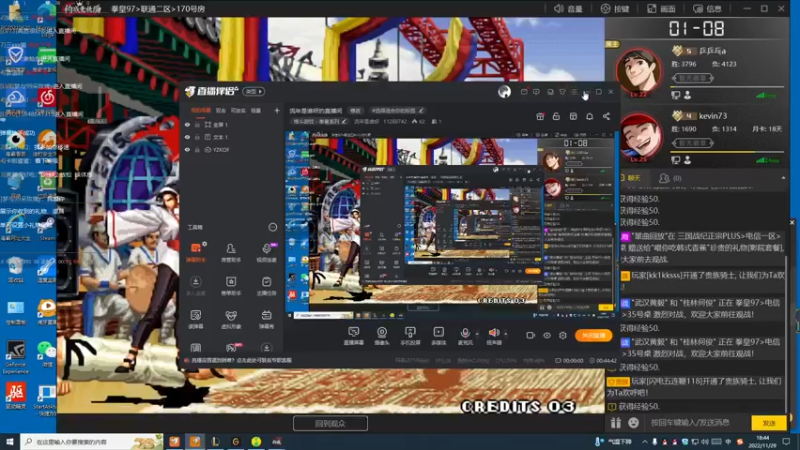Click 回到观众 button below game
This screenshot has width=800, height=450.
(330, 423)
